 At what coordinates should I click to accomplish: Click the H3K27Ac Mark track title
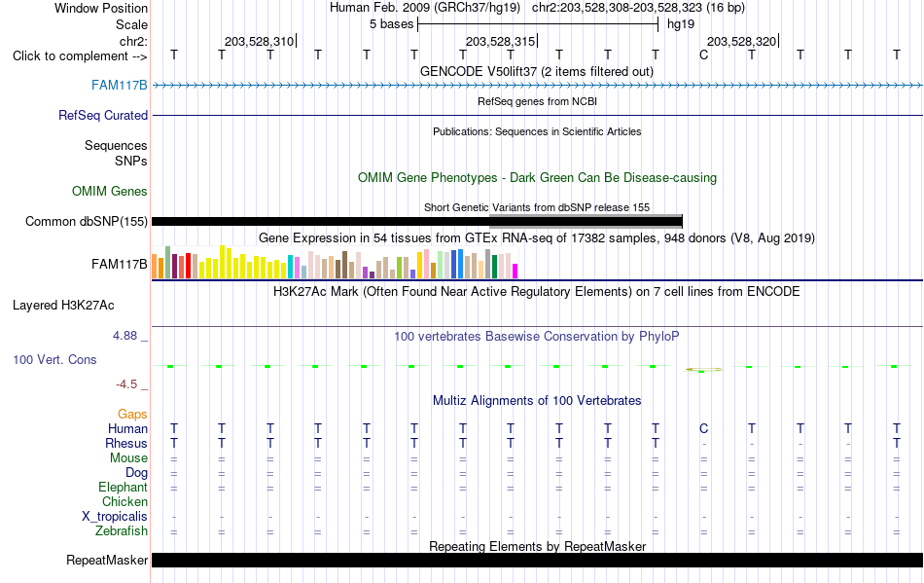pos(537,292)
